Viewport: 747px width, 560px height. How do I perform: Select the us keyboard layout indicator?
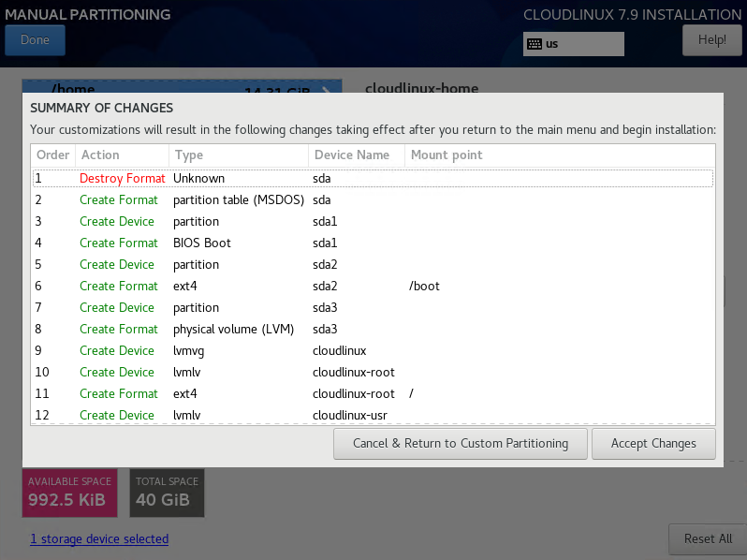[574, 44]
